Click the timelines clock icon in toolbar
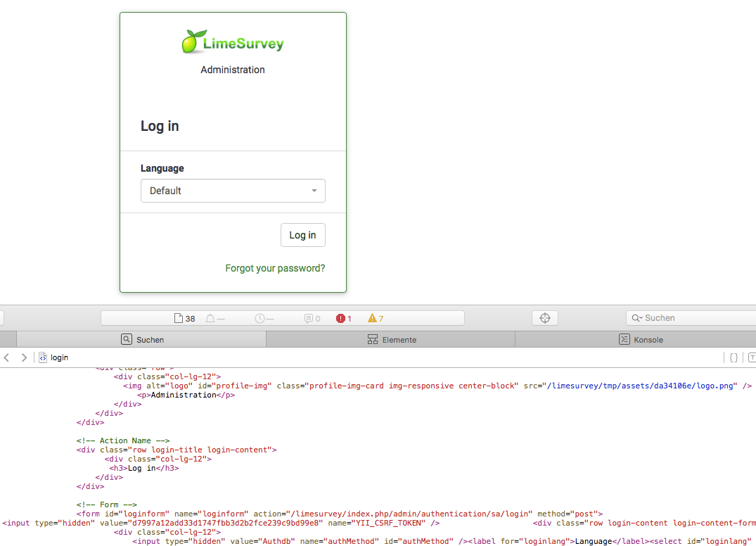Viewport: 756px width, 546px height. (x=261, y=318)
